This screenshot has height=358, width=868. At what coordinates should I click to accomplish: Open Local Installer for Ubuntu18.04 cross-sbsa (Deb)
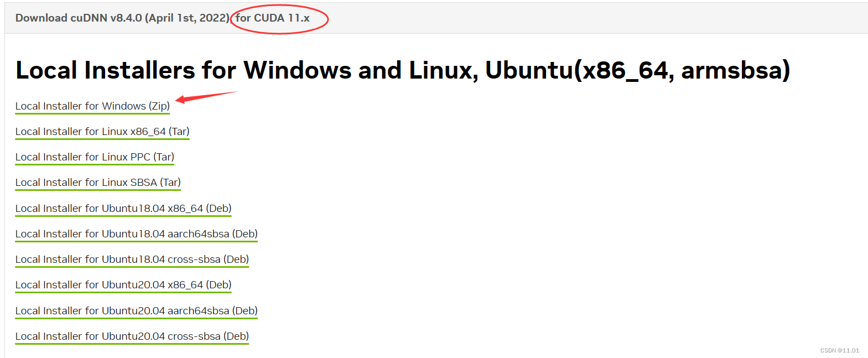click(x=132, y=260)
